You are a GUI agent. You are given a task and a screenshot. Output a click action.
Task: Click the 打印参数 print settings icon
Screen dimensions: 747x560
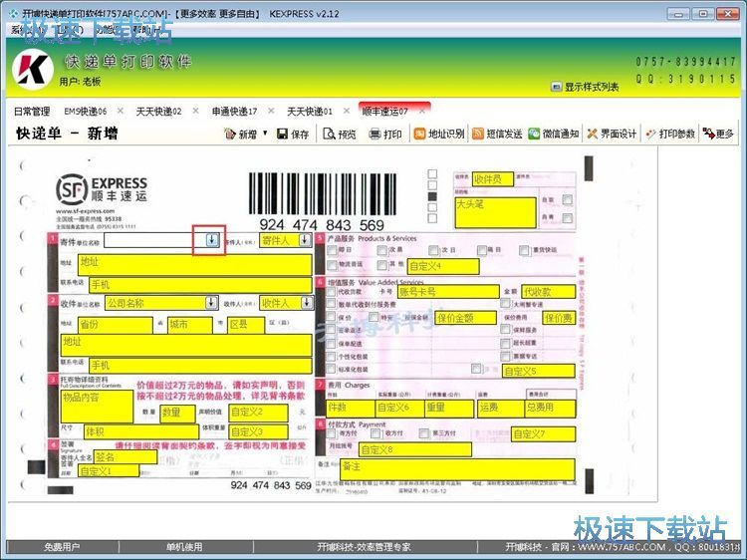650,134
